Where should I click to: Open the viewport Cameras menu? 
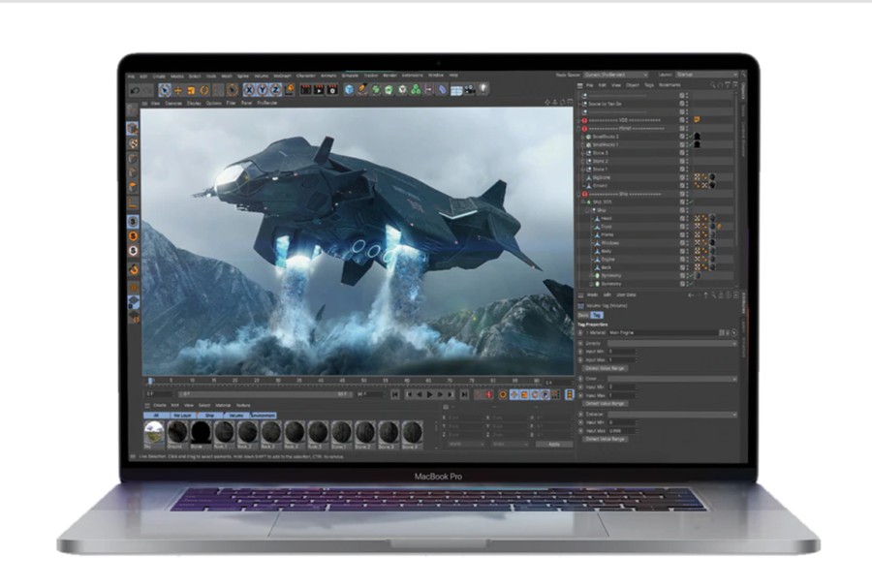[173, 104]
